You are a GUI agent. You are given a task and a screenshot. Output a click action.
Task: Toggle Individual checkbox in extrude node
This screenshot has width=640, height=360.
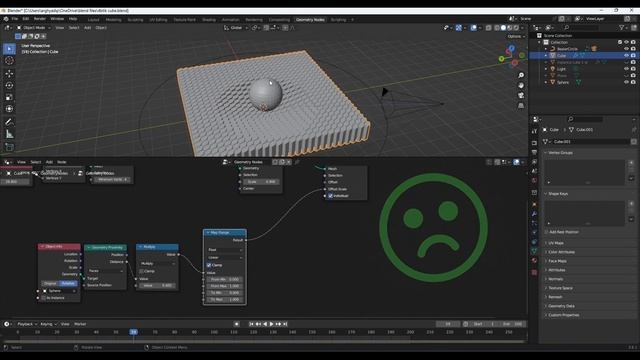tap(330, 196)
